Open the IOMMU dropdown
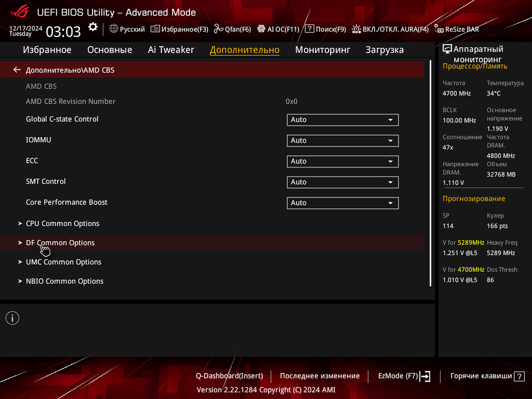The image size is (532, 399). pos(343,141)
